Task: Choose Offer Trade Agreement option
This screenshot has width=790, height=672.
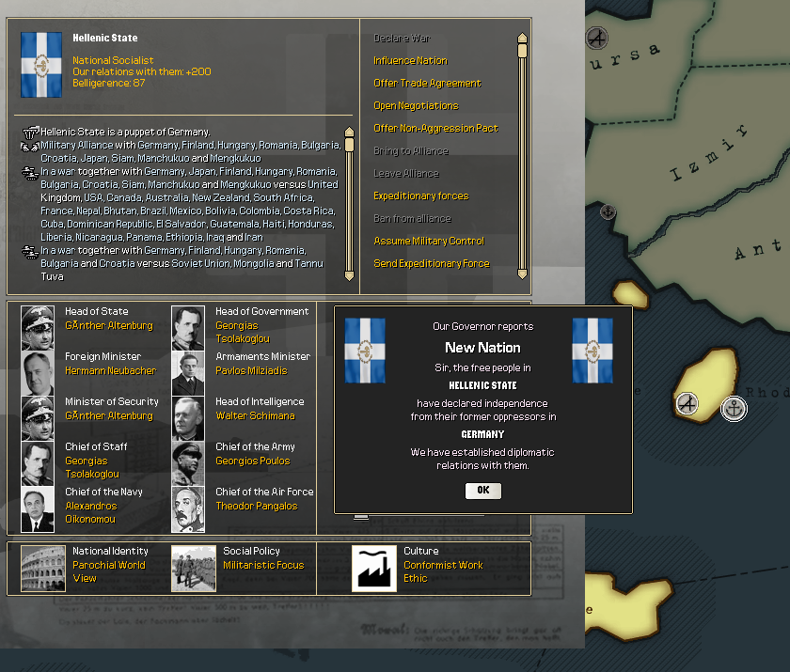Action: point(427,83)
